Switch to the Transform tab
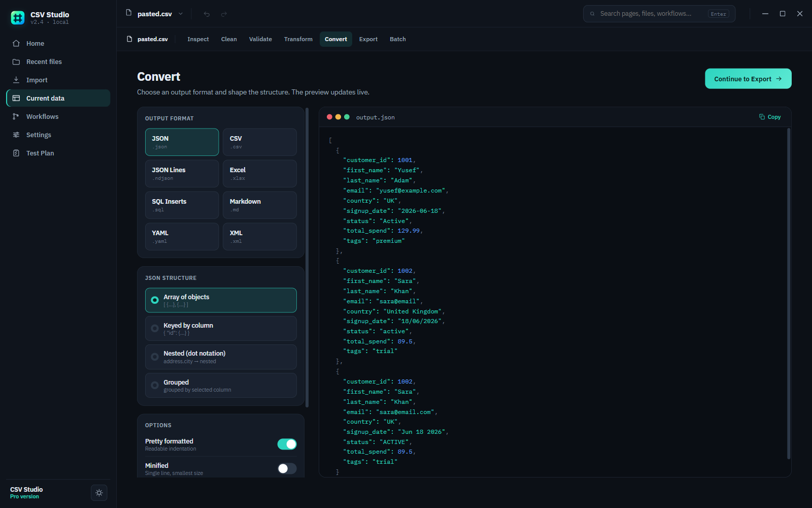812x508 pixels. click(x=298, y=39)
